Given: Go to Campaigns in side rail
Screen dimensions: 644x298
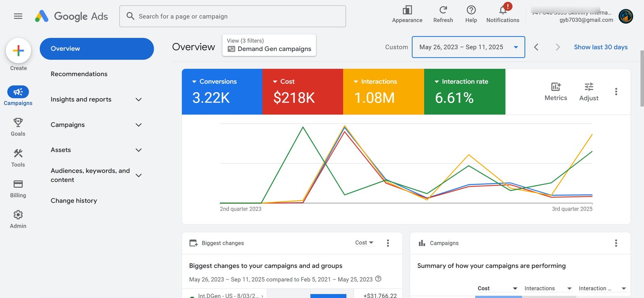Looking at the screenshot, I should point(18,96).
